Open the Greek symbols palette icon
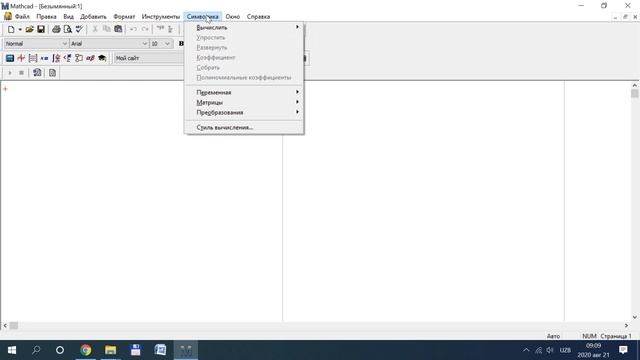Viewport: 640px width, 360px height. point(90,58)
